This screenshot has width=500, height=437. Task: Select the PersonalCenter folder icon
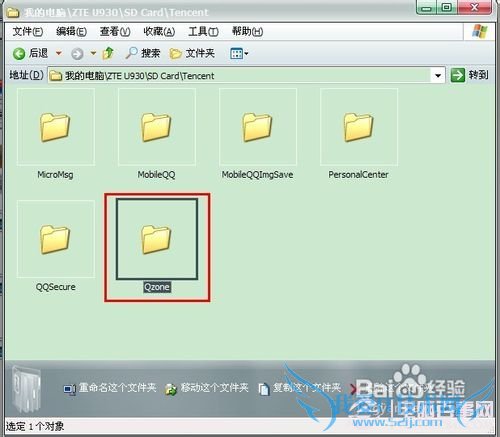click(x=359, y=127)
